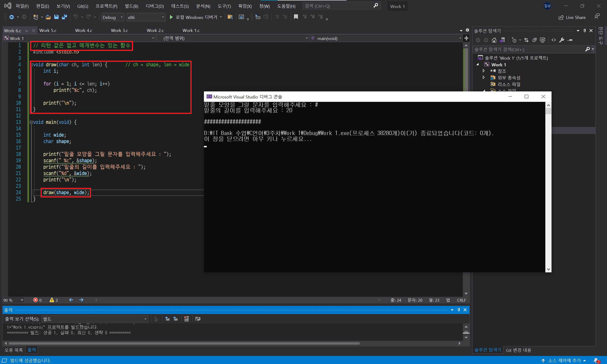Click the Find in Files icon

click(x=230, y=17)
